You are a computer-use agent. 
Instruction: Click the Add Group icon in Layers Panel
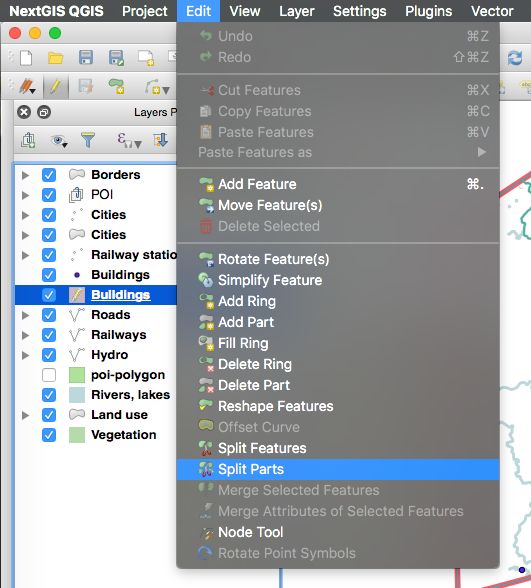(x=28, y=140)
